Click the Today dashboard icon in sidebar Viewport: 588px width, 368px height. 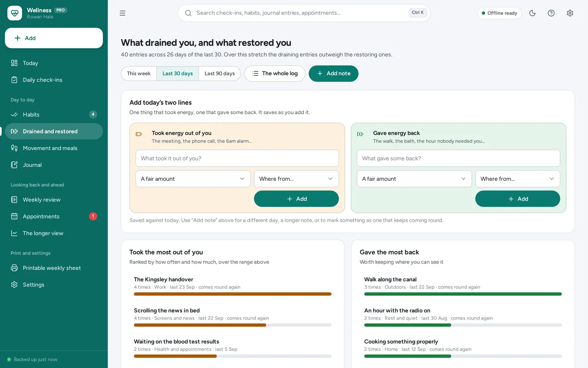point(14,63)
